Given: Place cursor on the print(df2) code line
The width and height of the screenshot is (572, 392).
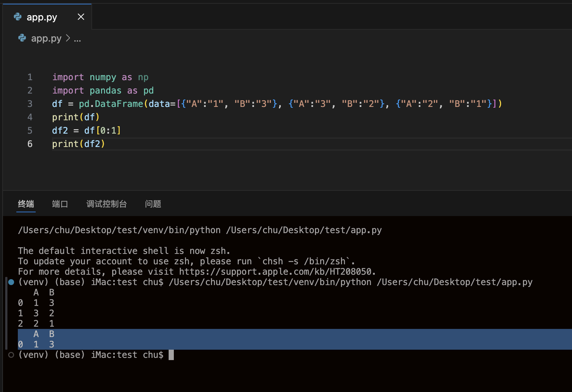Looking at the screenshot, I should tap(78, 144).
